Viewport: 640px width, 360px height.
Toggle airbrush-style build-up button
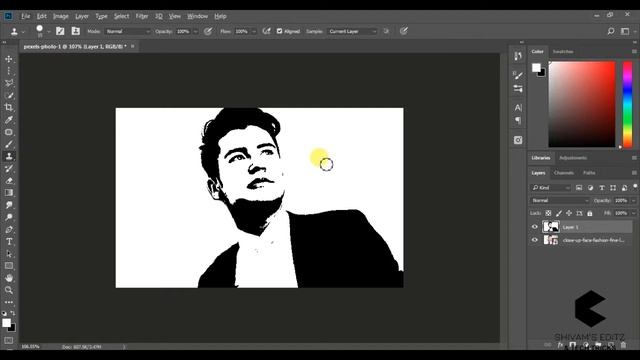[x=267, y=31]
